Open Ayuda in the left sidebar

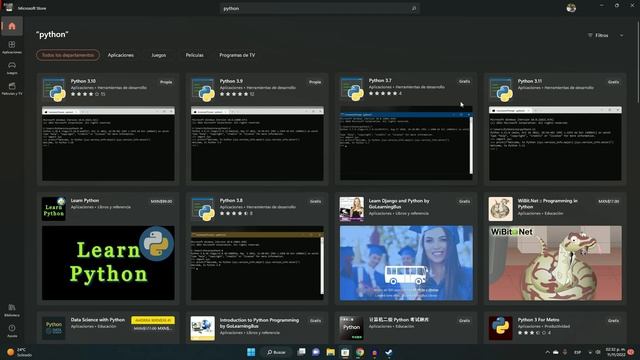[12, 331]
